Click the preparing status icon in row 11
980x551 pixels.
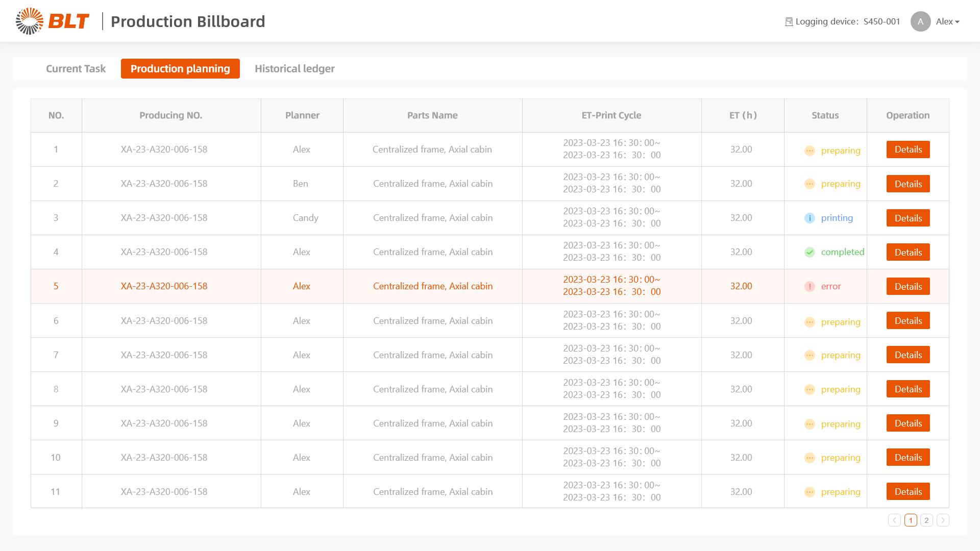(810, 492)
